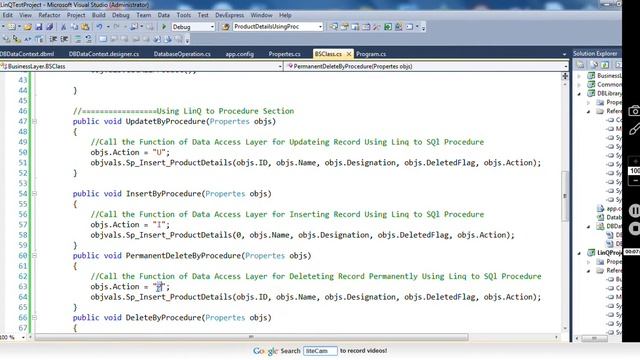640x360 pixels.
Task: Collapse the DeleteByProcedure method outline
Action: 34,318
